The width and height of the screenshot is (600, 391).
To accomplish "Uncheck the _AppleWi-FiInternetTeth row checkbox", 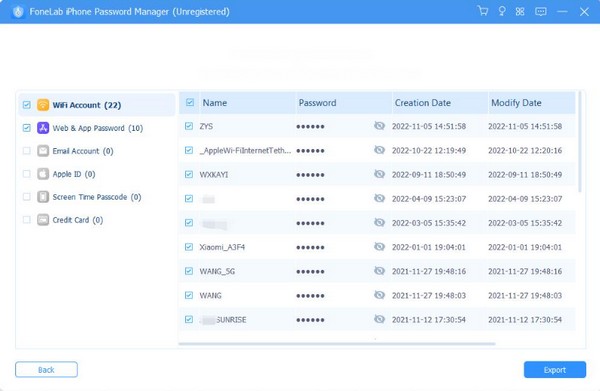I will coord(189,150).
